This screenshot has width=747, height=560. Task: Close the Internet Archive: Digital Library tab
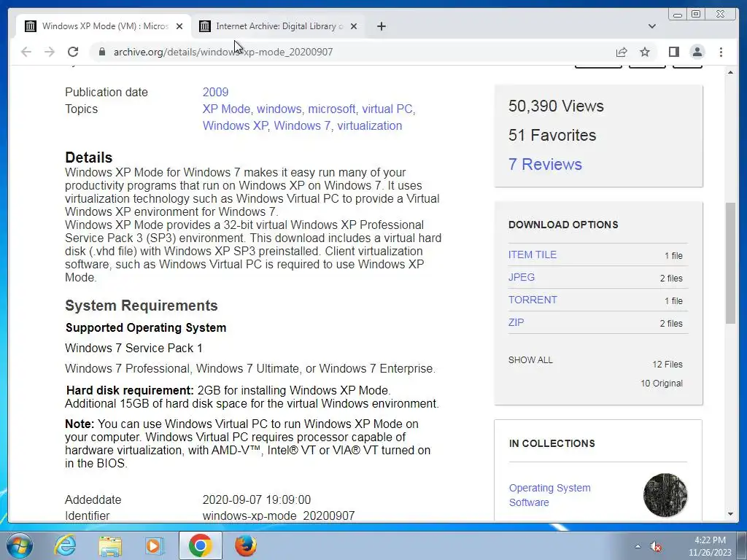354,26
